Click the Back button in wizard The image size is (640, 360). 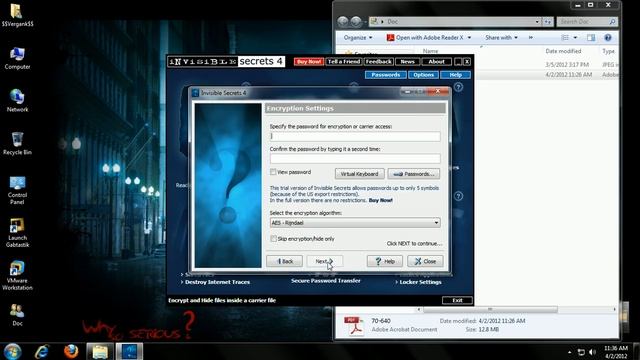[284, 261]
